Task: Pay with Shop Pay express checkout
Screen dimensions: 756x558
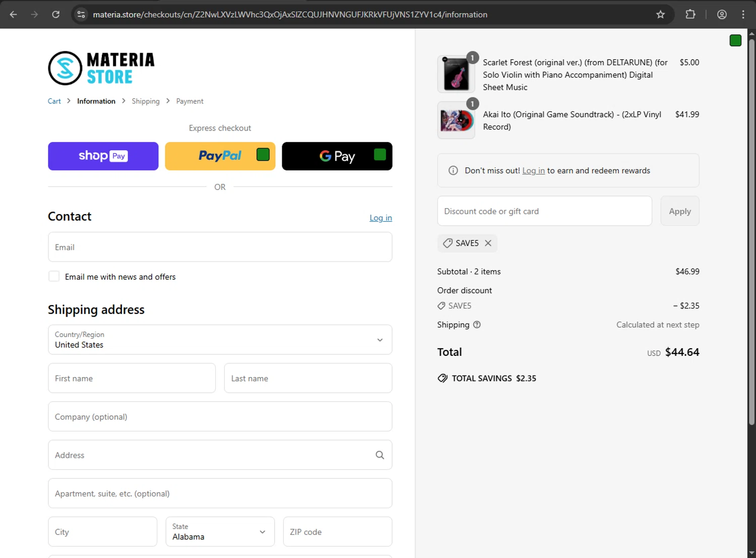Action: (103, 156)
